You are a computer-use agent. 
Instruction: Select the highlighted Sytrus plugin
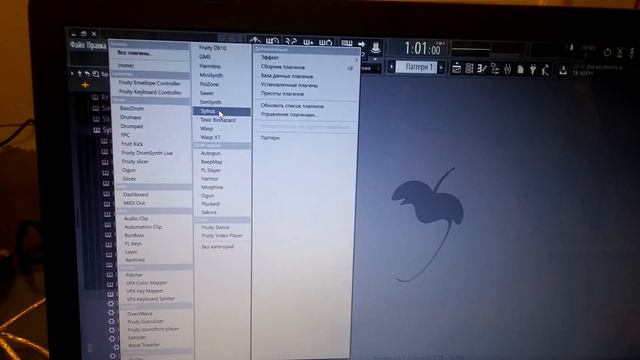click(221, 111)
